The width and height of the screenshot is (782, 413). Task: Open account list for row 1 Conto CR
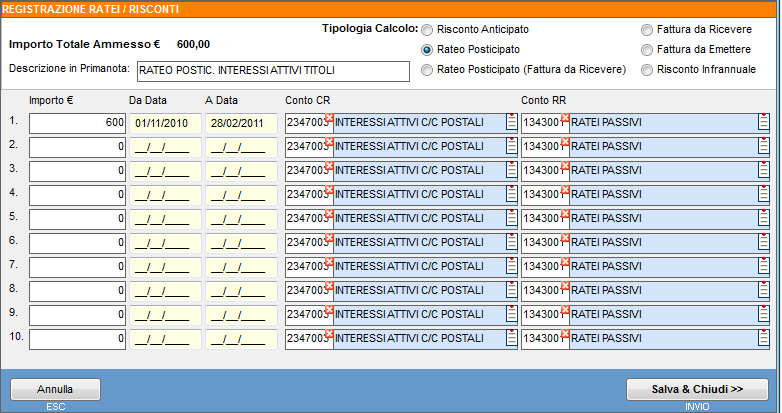tap(511, 123)
